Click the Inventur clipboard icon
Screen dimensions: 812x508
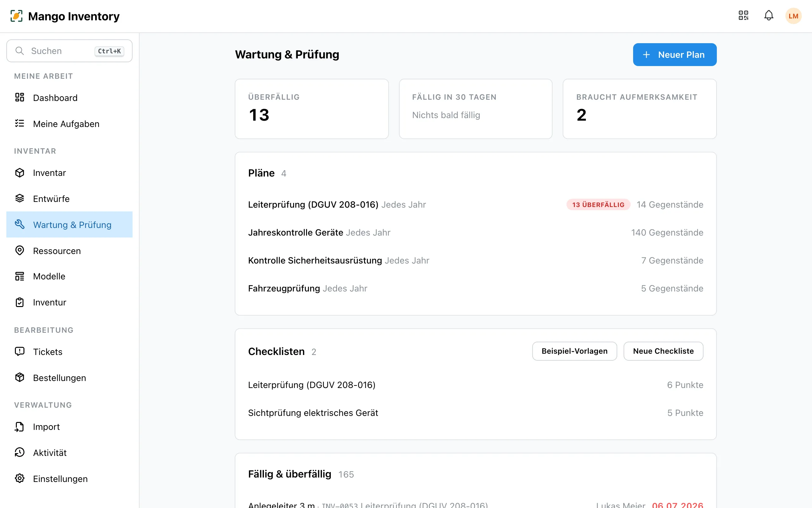[x=20, y=302]
